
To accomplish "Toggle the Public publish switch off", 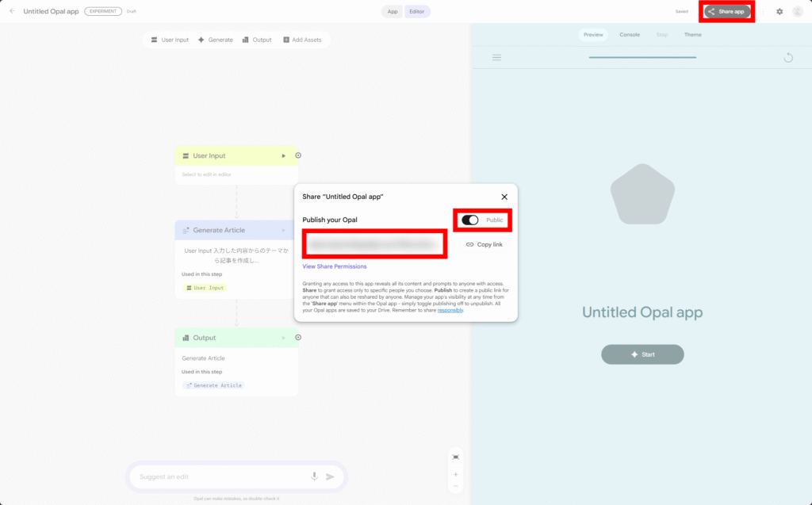I will pyautogui.click(x=470, y=220).
